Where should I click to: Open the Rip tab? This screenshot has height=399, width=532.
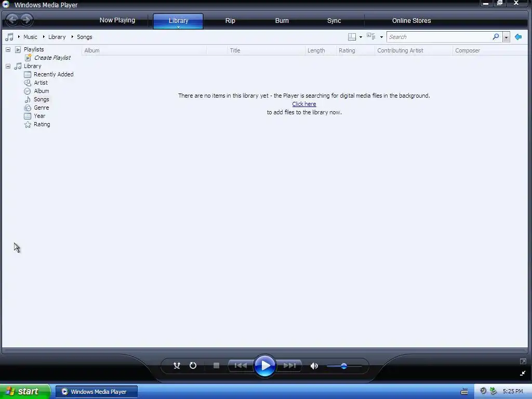click(x=230, y=20)
